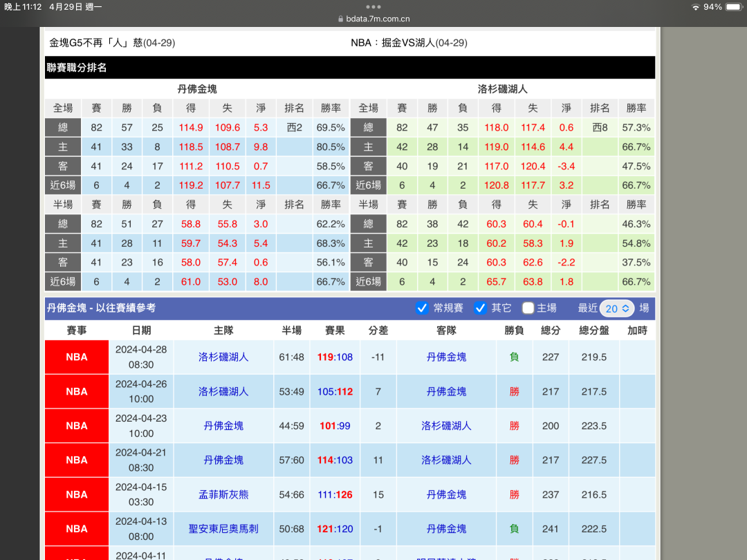Open the NBA：掘金VS湖人 news link

click(x=409, y=43)
